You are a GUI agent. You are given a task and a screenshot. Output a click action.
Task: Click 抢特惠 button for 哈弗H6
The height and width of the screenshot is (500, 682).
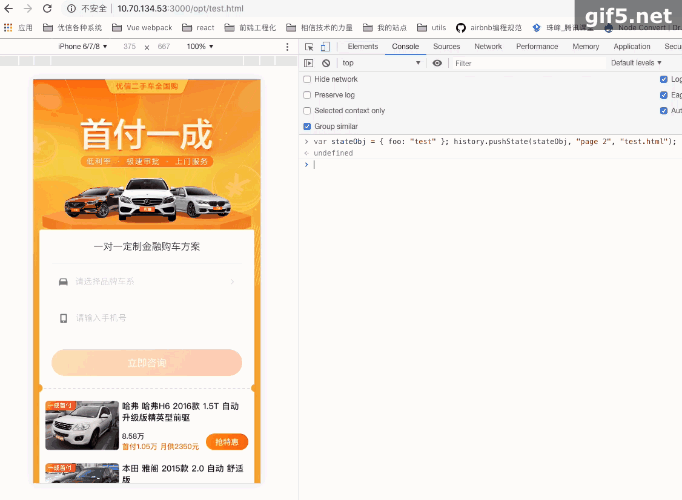click(x=227, y=442)
